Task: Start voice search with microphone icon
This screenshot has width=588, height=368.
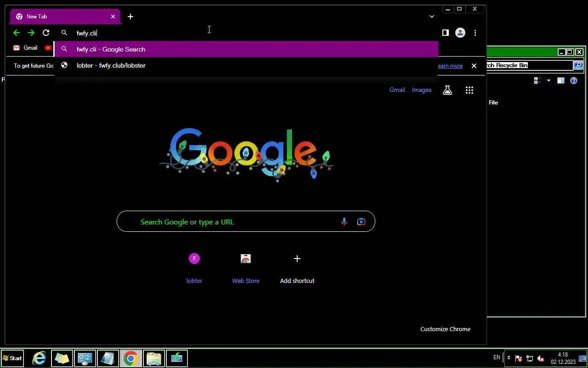Action: click(x=344, y=222)
